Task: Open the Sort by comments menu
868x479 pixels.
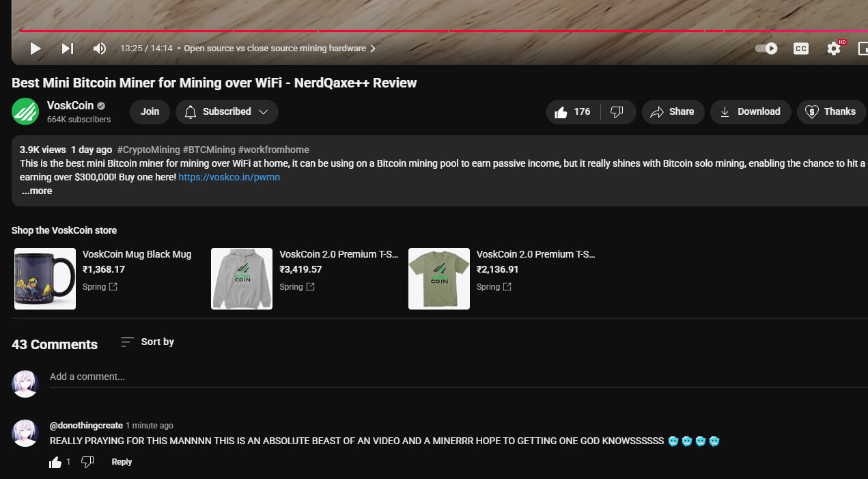Action: (x=148, y=342)
